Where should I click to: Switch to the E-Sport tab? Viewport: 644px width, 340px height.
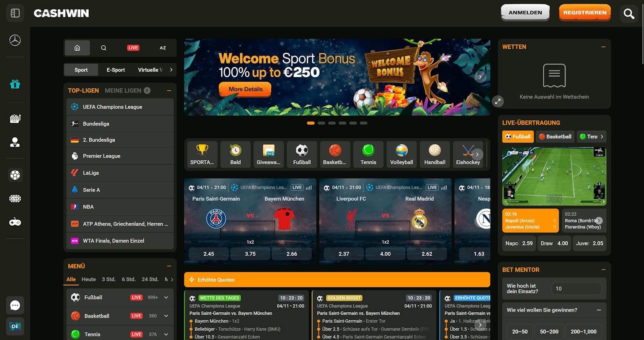[116, 70]
